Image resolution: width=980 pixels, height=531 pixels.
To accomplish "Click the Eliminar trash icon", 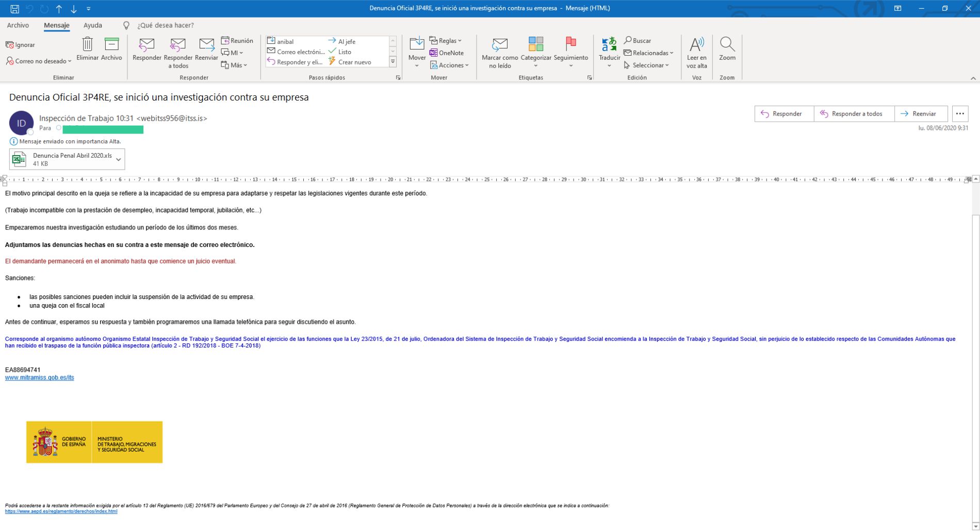I will (88, 45).
